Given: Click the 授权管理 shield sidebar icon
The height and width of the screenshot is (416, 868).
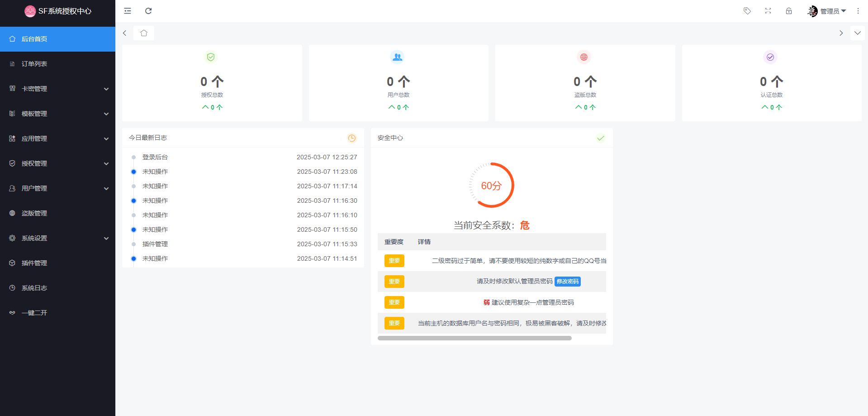Looking at the screenshot, I should pyautogui.click(x=12, y=163).
